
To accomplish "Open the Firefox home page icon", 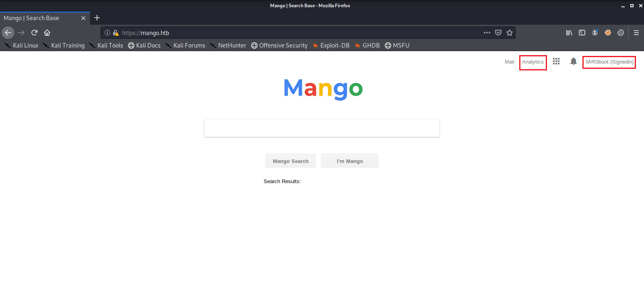I will [x=47, y=33].
